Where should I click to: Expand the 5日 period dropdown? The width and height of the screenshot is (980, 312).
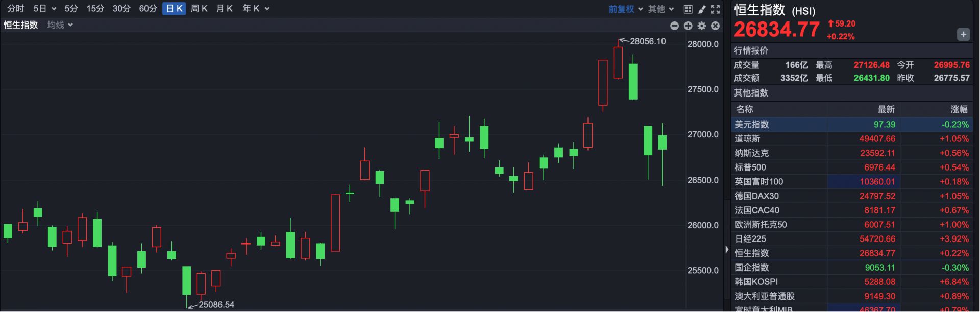point(44,9)
